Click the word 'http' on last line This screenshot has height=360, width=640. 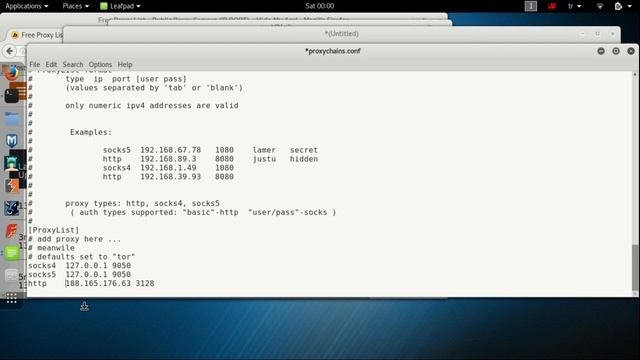pyautogui.click(x=37, y=284)
